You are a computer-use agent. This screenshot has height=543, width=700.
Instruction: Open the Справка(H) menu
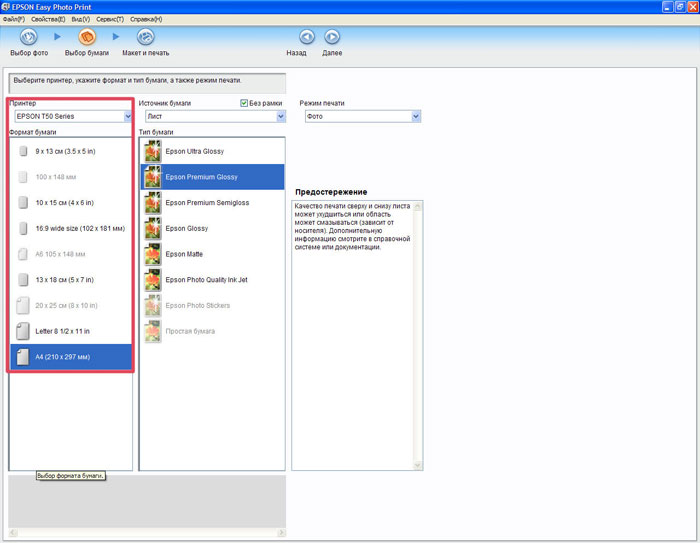pyautogui.click(x=146, y=19)
